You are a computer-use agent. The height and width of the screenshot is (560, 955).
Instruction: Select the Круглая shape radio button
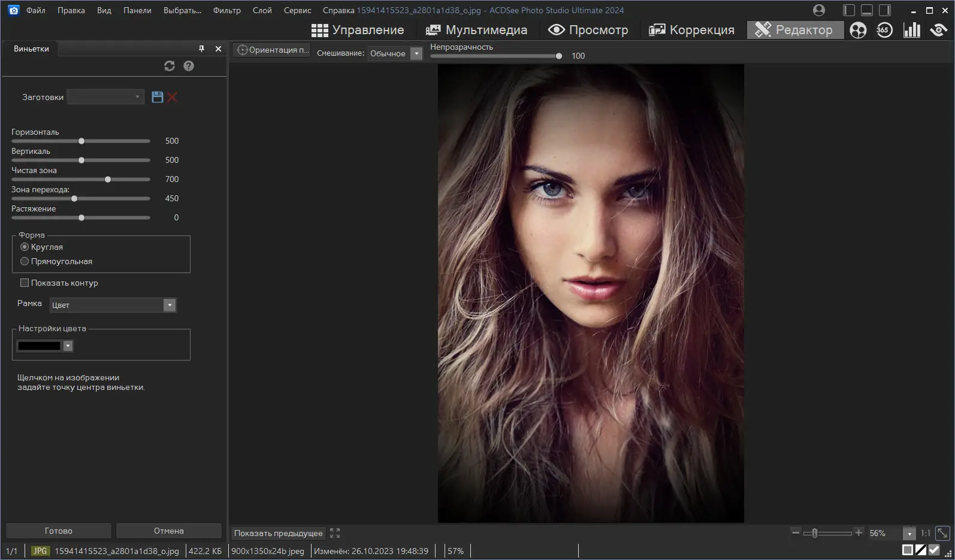tap(25, 247)
